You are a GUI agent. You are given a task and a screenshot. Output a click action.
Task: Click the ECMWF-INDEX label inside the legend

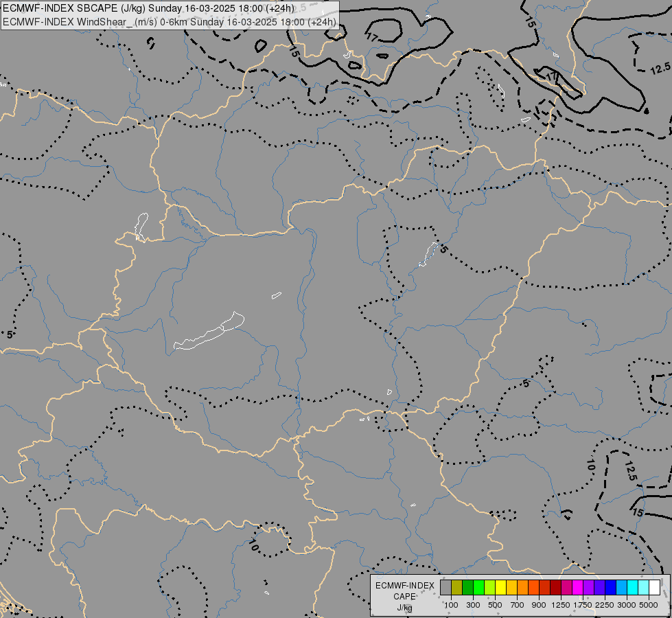tap(404, 586)
